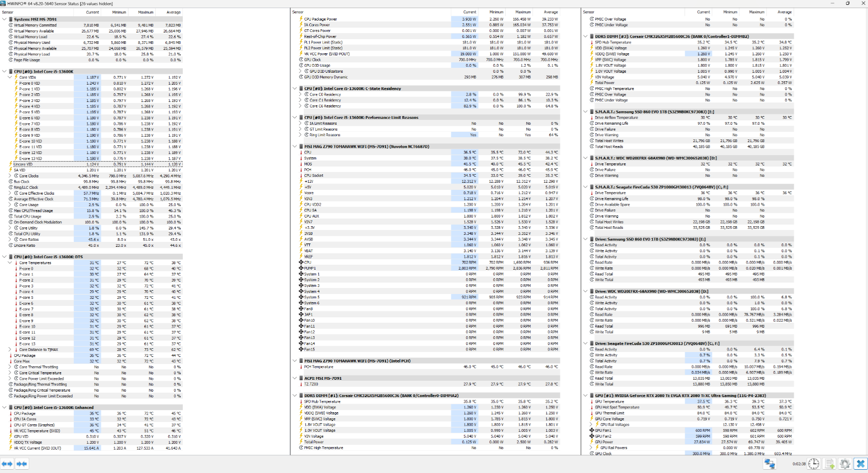Select PL1 Power Limit (Static) row
The image size is (868, 473).
point(429,42)
